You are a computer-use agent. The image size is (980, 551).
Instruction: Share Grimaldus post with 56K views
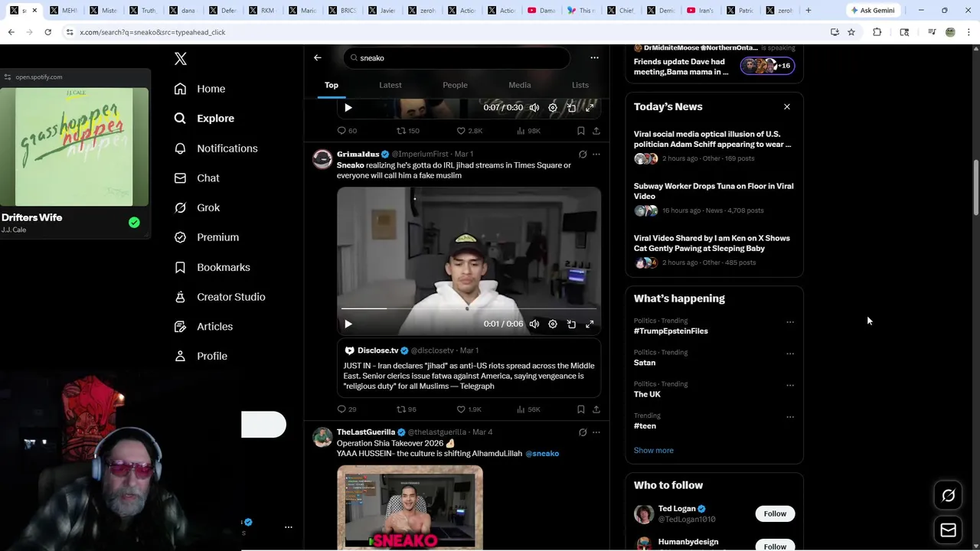pyautogui.click(x=596, y=409)
